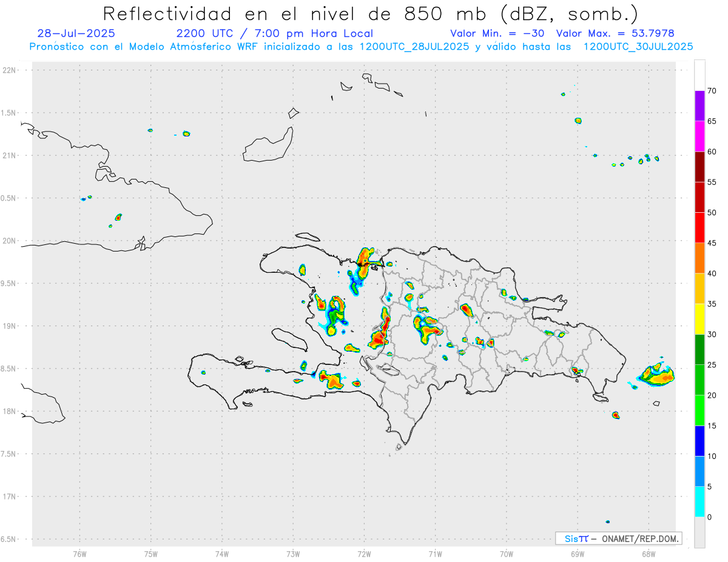The height and width of the screenshot is (562, 728).
Task: Click the magenta 60–65 dBZ color band
Action: coord(699,136)
